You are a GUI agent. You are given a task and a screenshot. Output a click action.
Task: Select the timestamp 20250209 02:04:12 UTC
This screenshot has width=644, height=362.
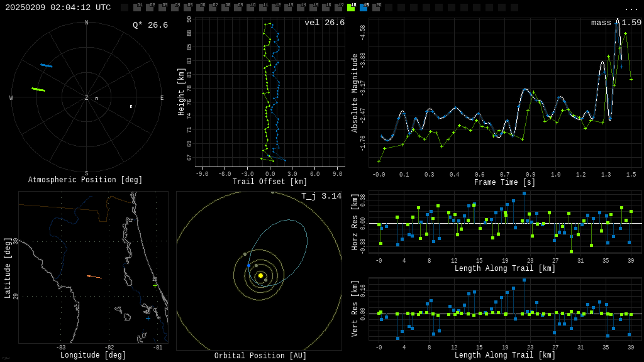pyautogui.click(x=58, y=8)
